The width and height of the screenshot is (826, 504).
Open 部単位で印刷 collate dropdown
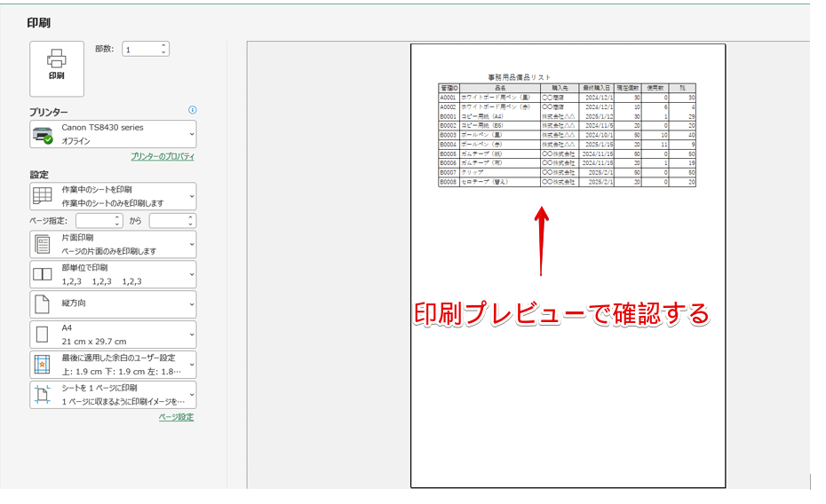(113, 274)
